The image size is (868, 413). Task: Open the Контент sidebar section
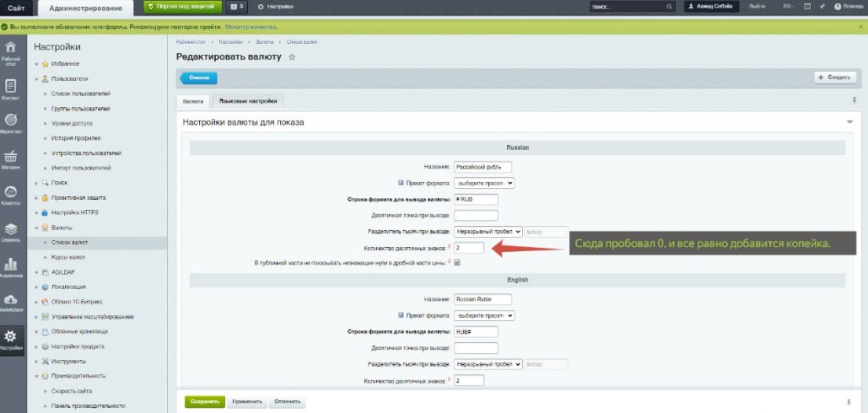(x=10, y=89)
